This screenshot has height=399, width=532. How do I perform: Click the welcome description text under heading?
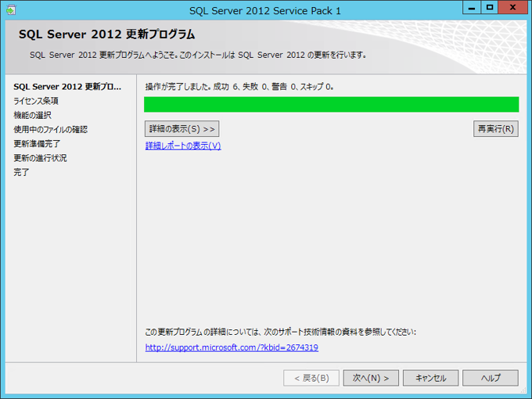198,55
